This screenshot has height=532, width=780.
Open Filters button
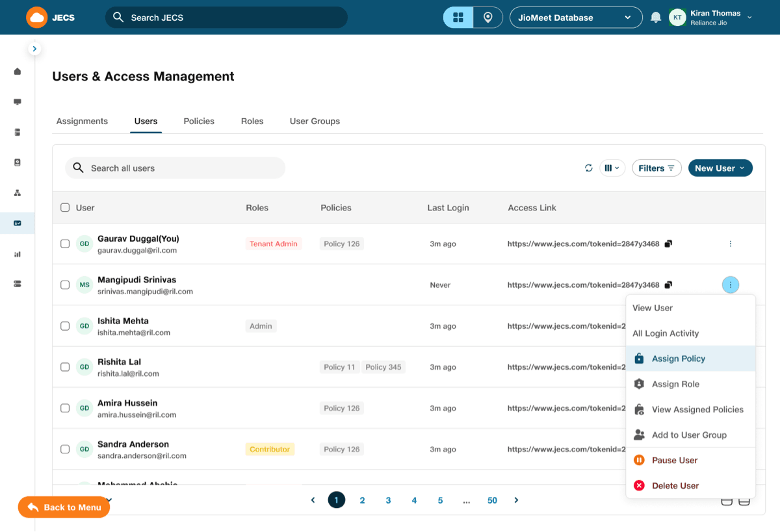[656, 168]
